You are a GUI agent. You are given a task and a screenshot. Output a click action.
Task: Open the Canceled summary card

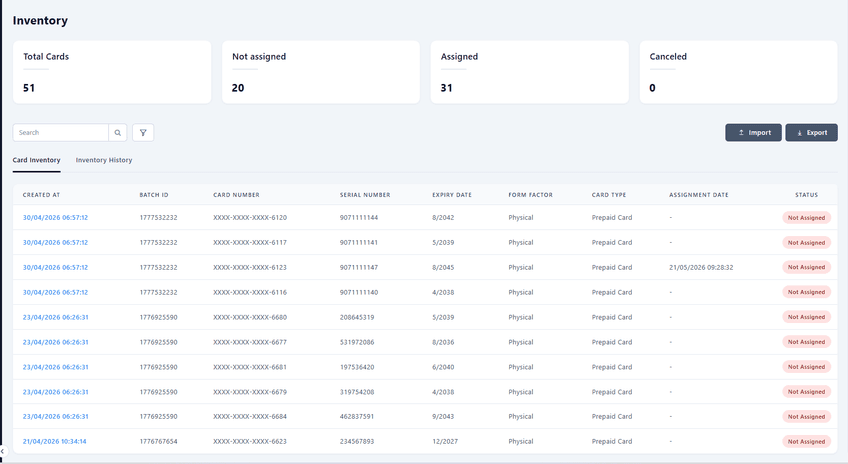(x=738, y=72)
